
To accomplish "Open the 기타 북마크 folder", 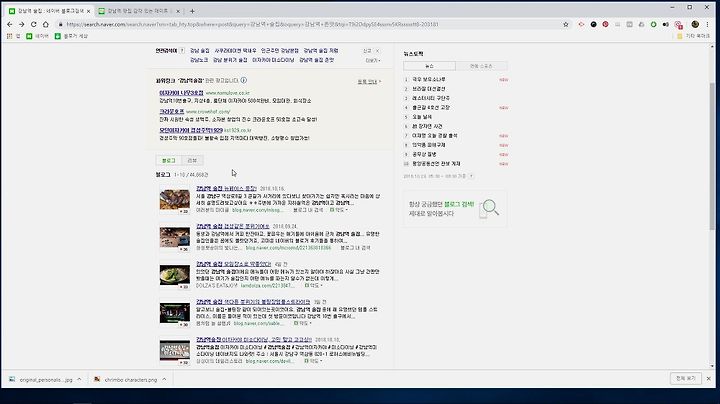I will pyautogui.click(x=693, y=36).
